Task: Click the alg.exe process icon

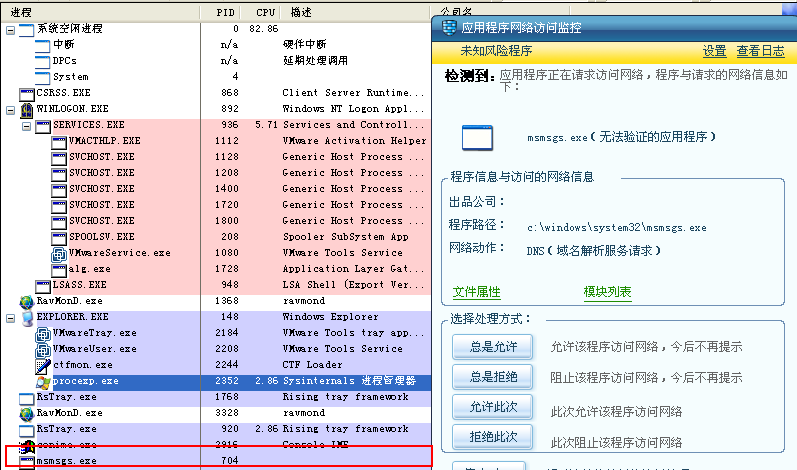Action: tap(59, 269)
